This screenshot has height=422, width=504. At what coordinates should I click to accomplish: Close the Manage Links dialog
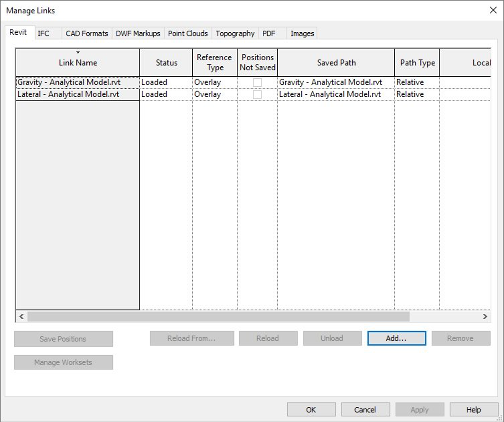click(493, 10)
